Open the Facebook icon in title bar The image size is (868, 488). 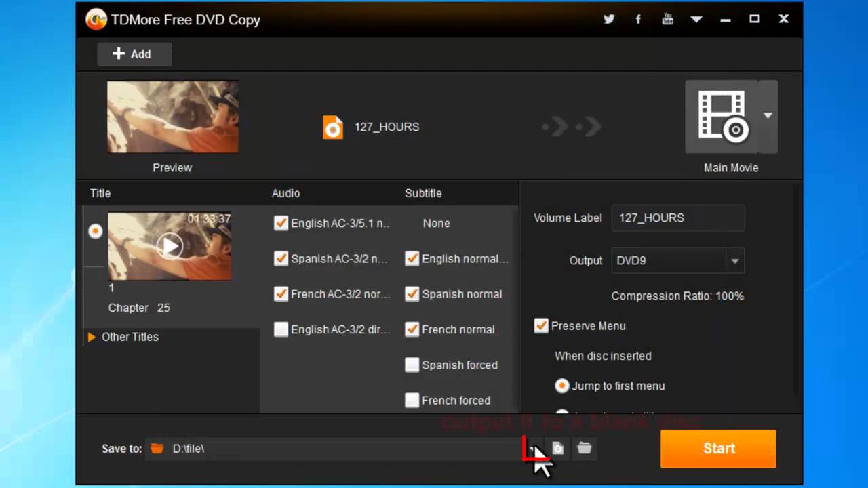(x=638, y=19)
